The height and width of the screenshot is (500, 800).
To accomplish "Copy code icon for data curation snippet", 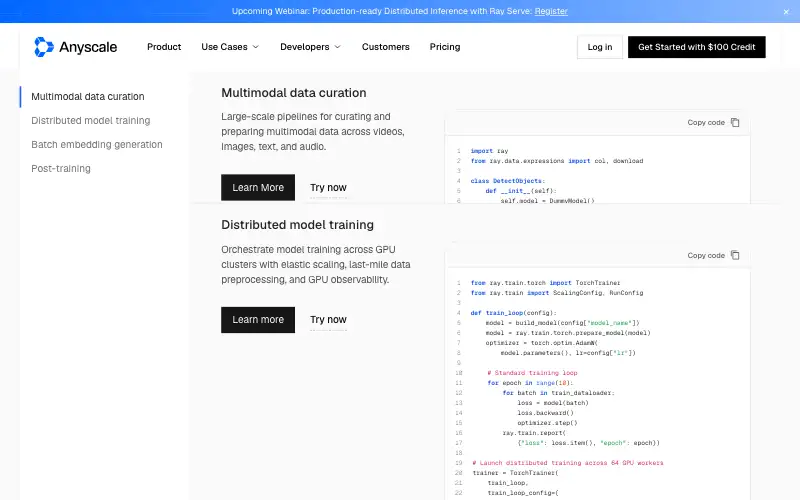I will [x=735, y=122].
